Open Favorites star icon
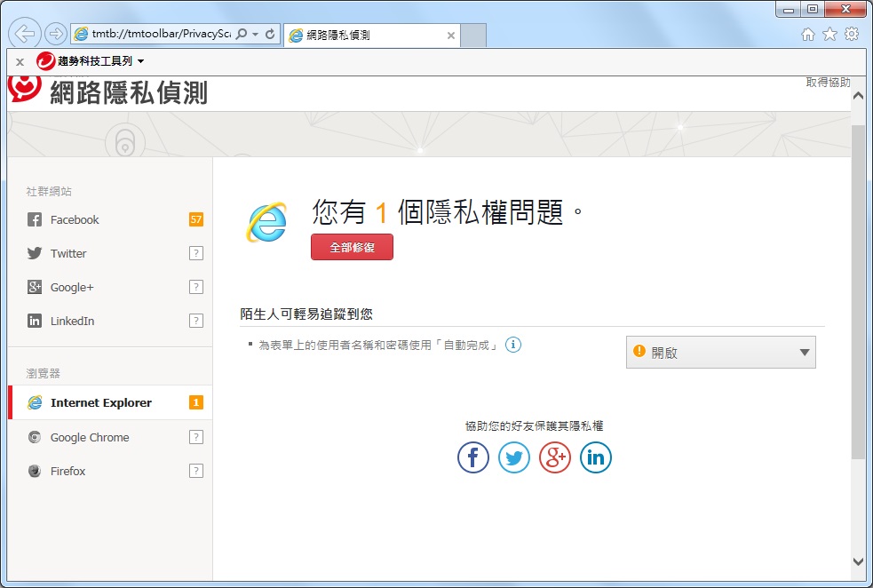 [829, 35]
